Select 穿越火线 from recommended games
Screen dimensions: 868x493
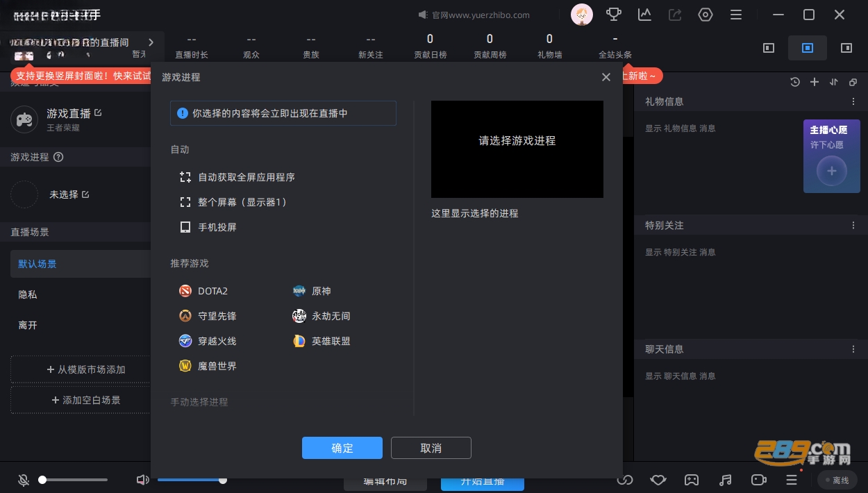tap(208, 341)
